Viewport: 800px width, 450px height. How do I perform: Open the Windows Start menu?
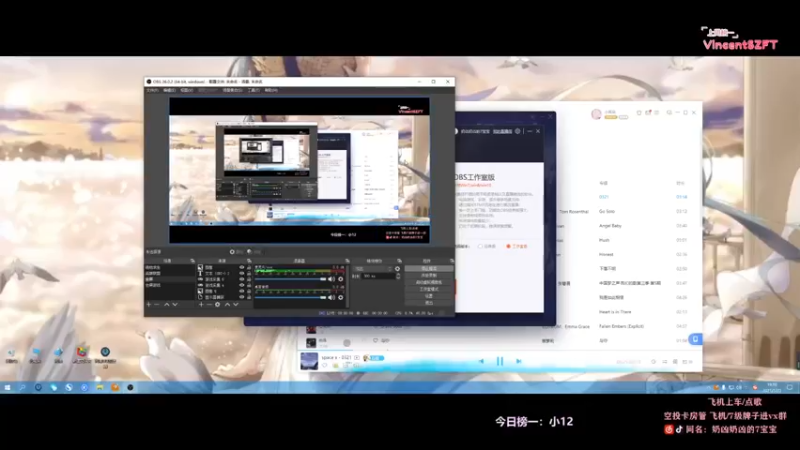pos(7,388)
